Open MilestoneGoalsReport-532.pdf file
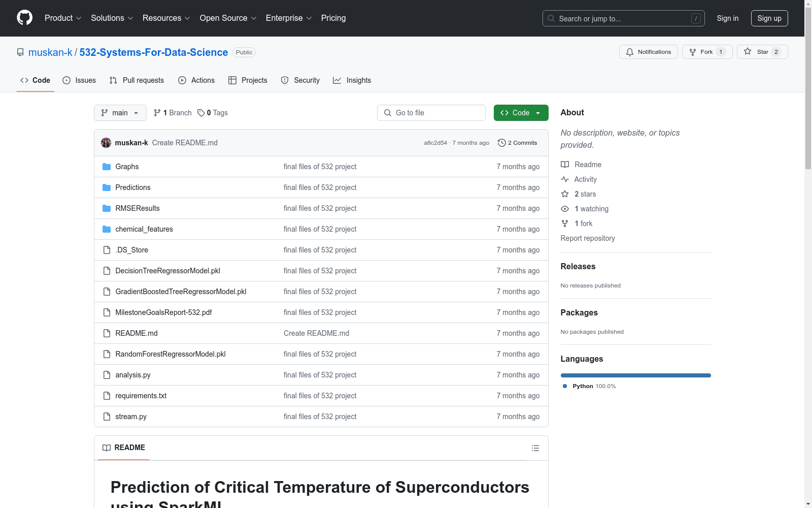The height and width of the screenshot is (508, 812). point(163,312)
